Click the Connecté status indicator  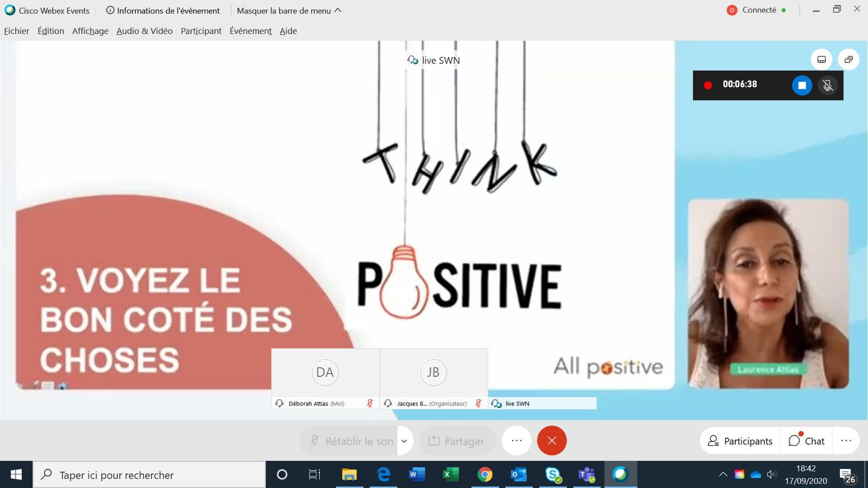click(756, 10)
